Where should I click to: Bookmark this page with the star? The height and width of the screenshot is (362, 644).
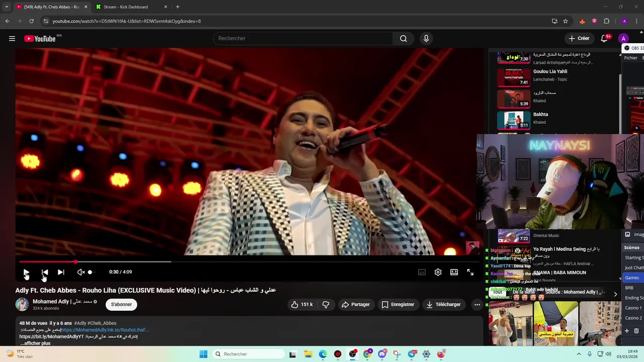coord(566,21)
